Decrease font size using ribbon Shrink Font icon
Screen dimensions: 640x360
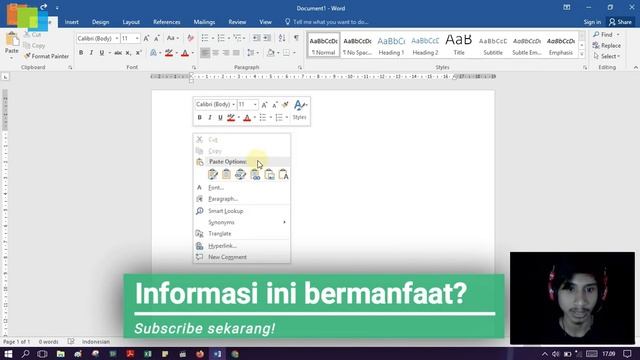coord(157,38)
